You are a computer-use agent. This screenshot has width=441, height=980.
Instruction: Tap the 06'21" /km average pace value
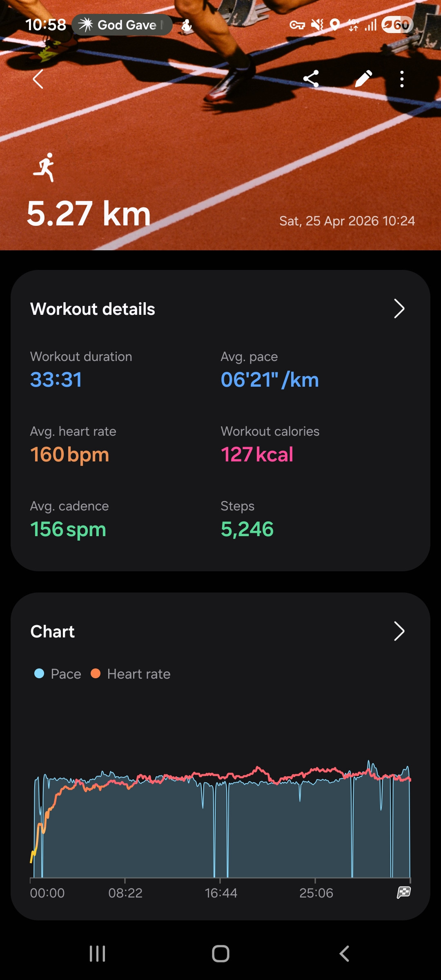click(269, 380)
